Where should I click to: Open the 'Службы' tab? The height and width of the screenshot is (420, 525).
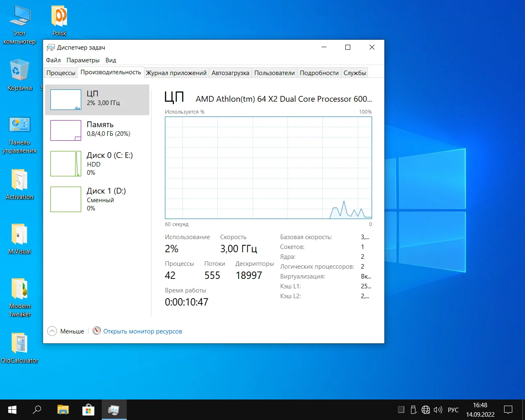pyautogui.click(x=355, y=73)
